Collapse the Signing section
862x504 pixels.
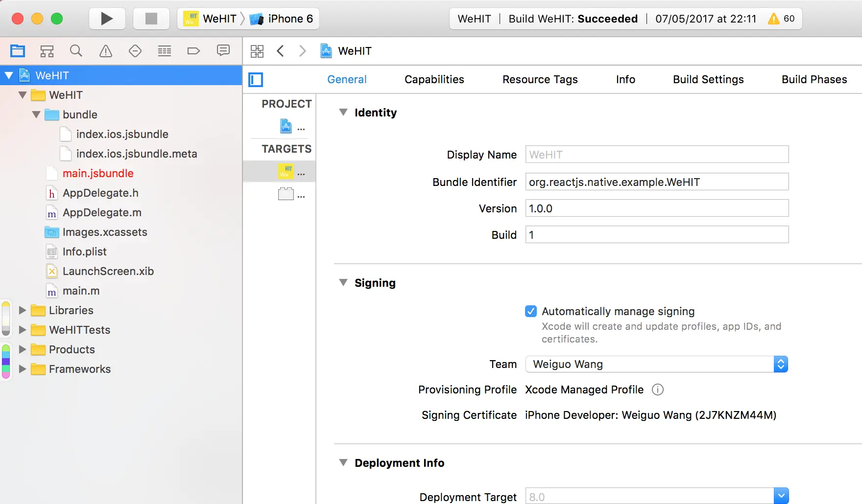[343, 282]
